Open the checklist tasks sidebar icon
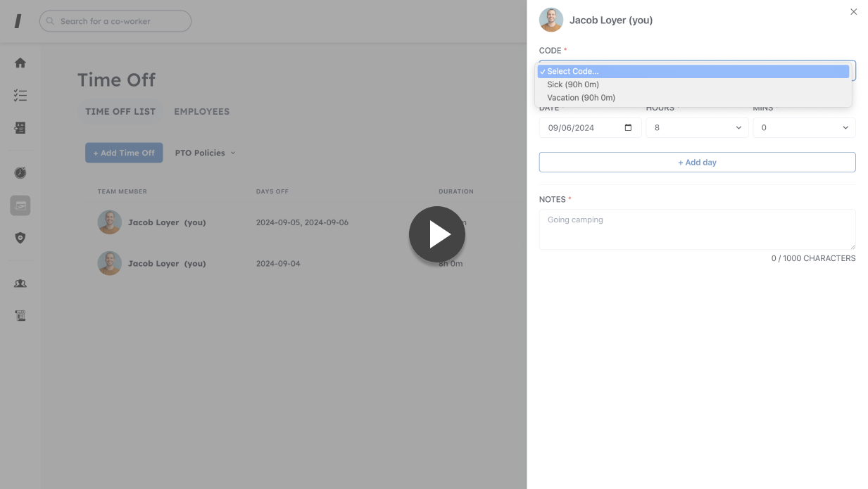868x489 pixels. click(x=20, y=95)
